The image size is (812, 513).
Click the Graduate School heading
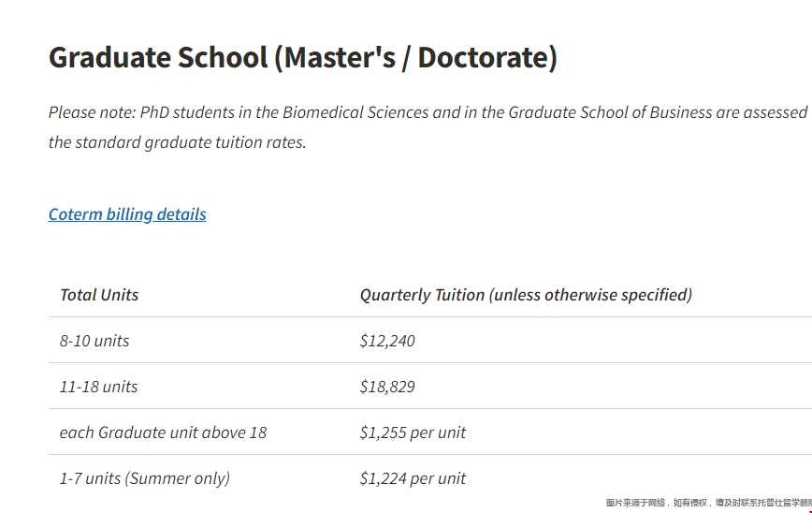[x=158, y=58]
